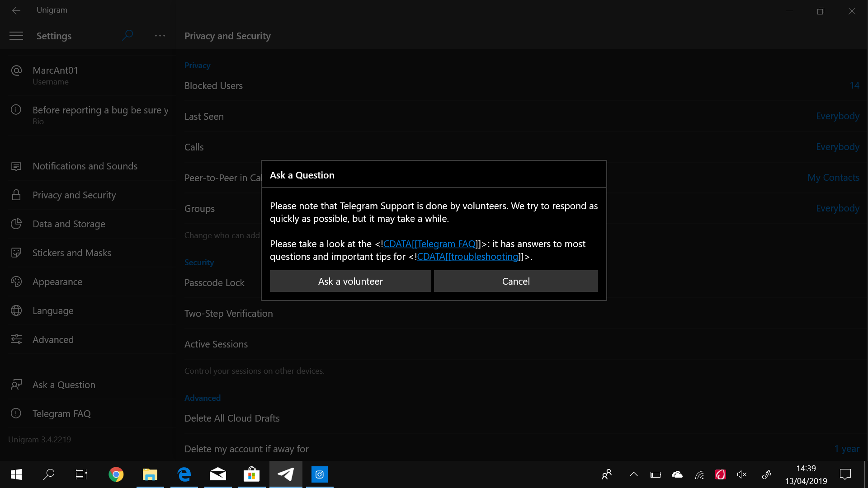Open Appearance settings
Image resolution: width=868 pixels, height=488 pixels.
tap(90, 282)
